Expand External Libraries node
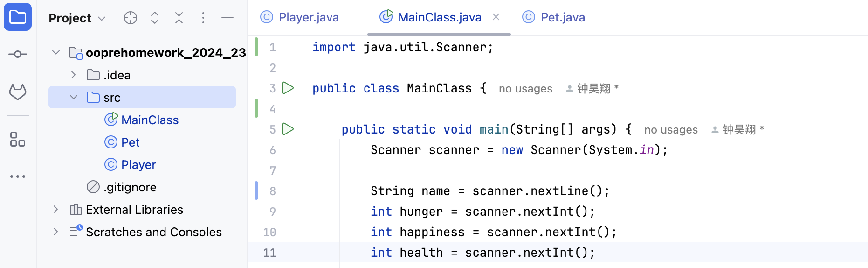Viewport: 868px width, 268px height. [55, 209]
